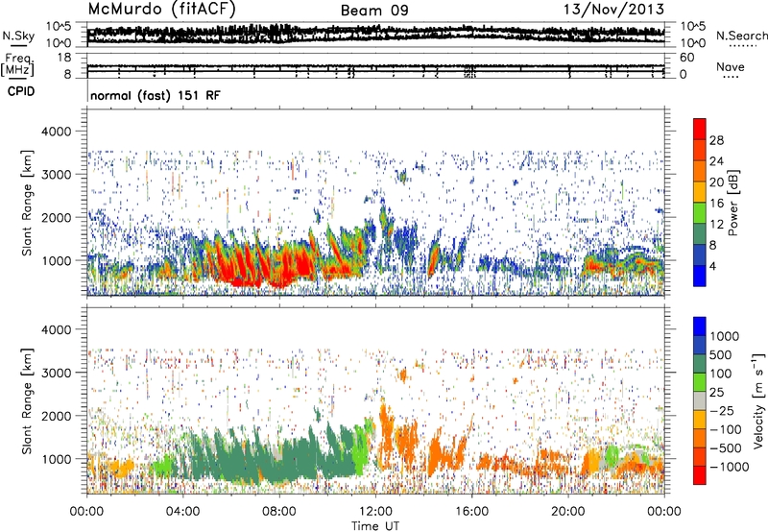Click the 'Nave' legend label

coord(731,66)
